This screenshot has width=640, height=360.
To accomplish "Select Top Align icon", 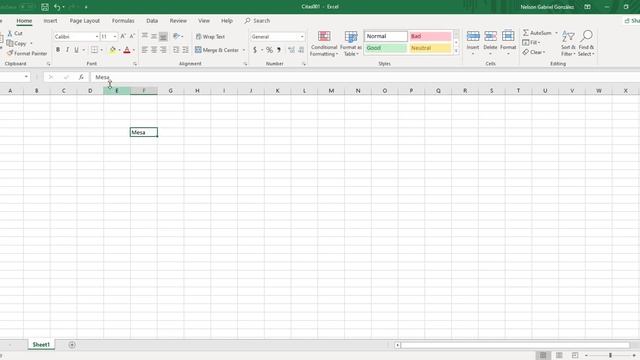I will (144, 36).
